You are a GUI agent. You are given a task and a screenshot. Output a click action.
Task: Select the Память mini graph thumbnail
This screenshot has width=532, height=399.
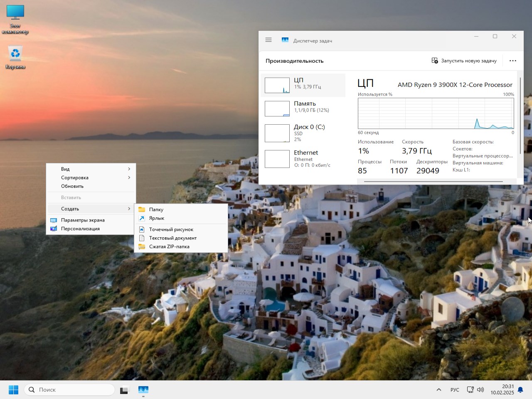277,109
